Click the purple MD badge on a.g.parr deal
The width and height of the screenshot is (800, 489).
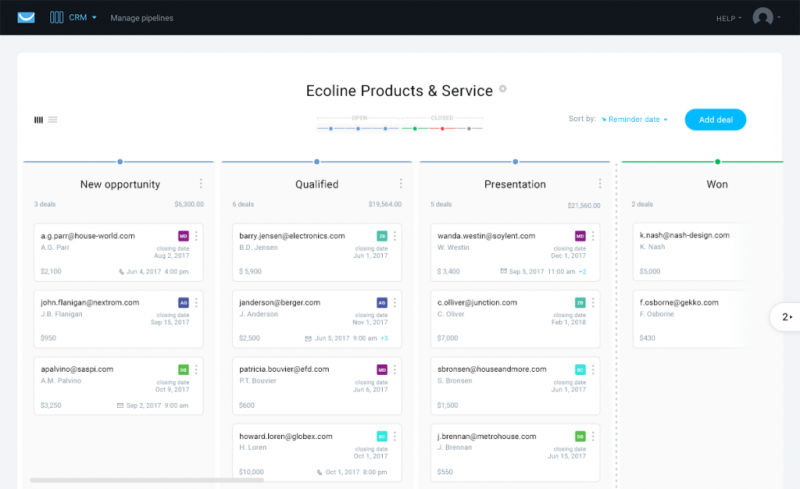(x=183, y=236)
